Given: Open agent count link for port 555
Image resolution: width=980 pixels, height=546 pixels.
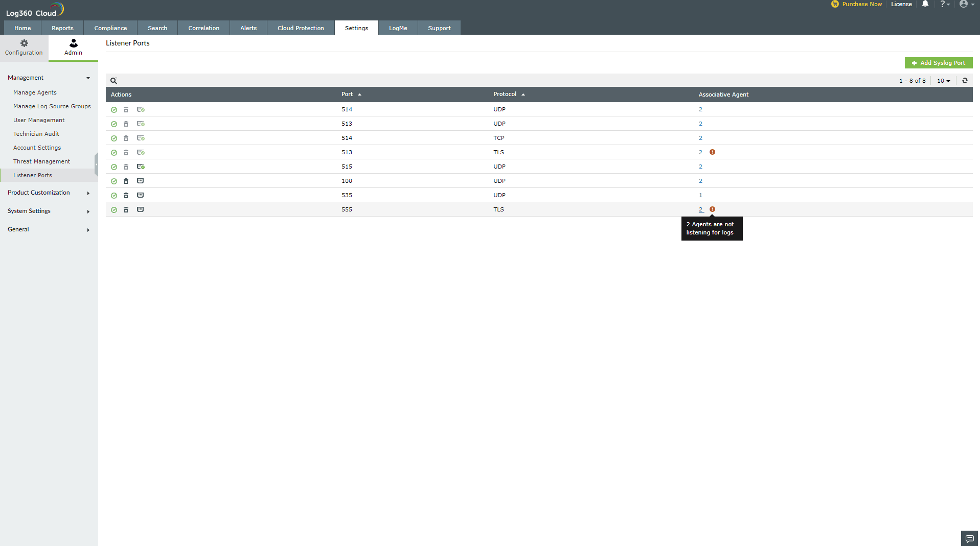Looking at the screenshot, I should pos(701,209).
